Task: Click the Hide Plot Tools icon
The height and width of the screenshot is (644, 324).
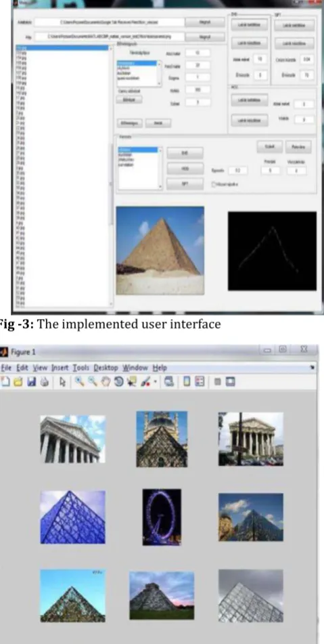Action: click(218, 382)
